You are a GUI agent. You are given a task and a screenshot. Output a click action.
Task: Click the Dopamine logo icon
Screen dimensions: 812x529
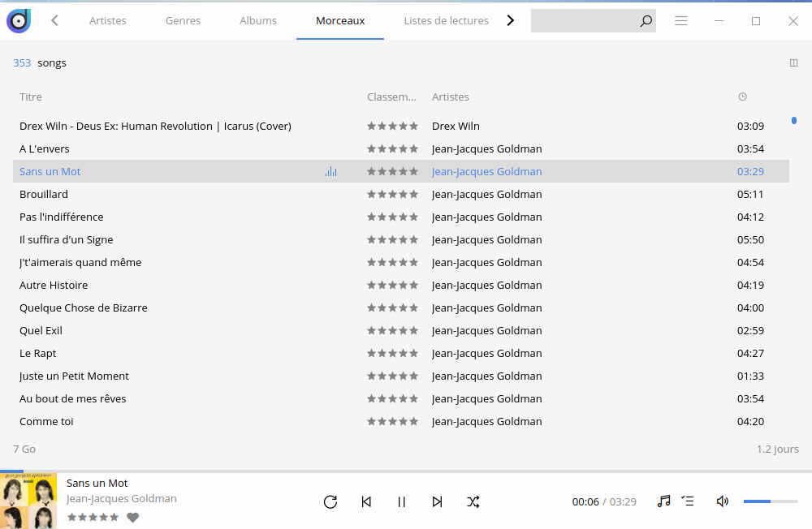[x=18, y=21]
